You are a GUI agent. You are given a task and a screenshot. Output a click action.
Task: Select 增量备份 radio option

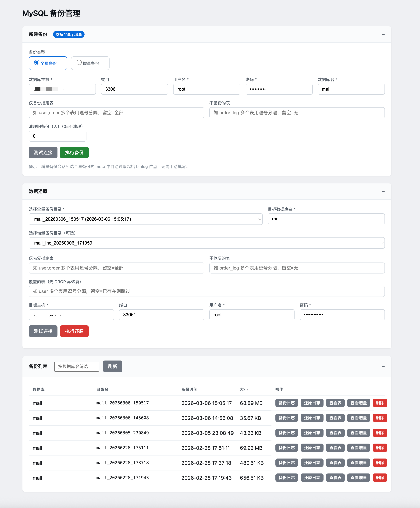pos(79,63)
